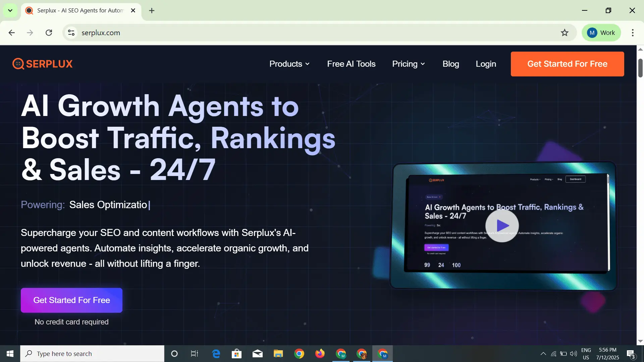The height and width of the screenshot is (362, 644).
Task: Click the "Powering:" label
Action: [43, 204]
